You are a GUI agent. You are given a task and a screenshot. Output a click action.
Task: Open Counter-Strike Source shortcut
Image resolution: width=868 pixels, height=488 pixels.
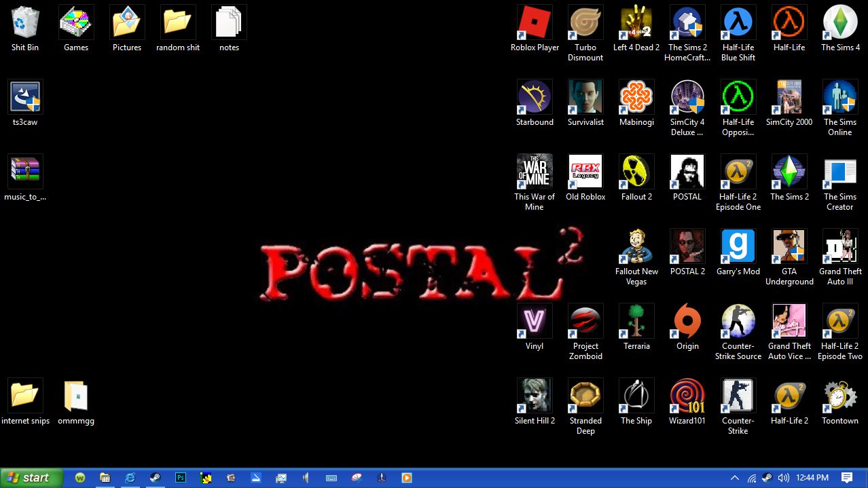click(x=738, y=321)
